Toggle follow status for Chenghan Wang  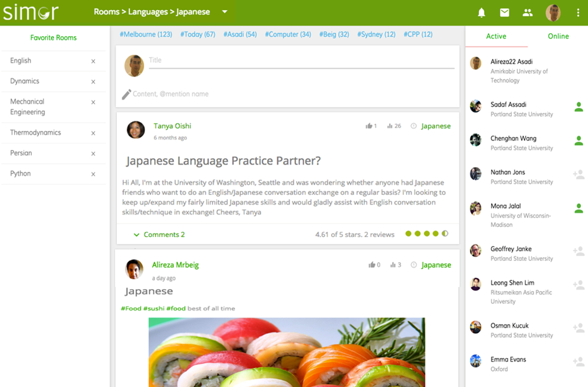[x=579, y=140]
